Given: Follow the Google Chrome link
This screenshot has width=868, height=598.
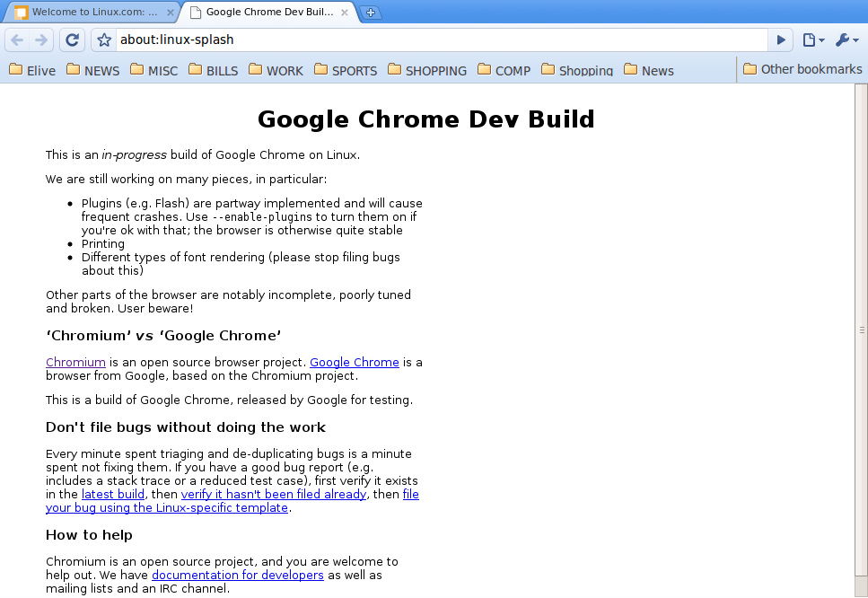Looking at the screenshot, I should point(355,362).
